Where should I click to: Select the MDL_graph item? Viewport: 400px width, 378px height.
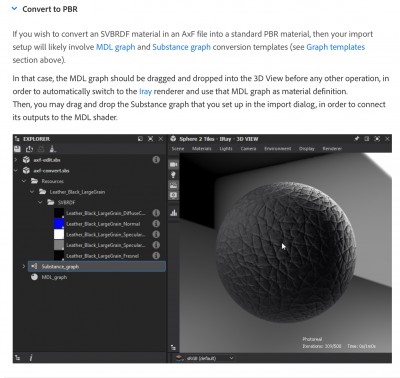pos(54,277)
